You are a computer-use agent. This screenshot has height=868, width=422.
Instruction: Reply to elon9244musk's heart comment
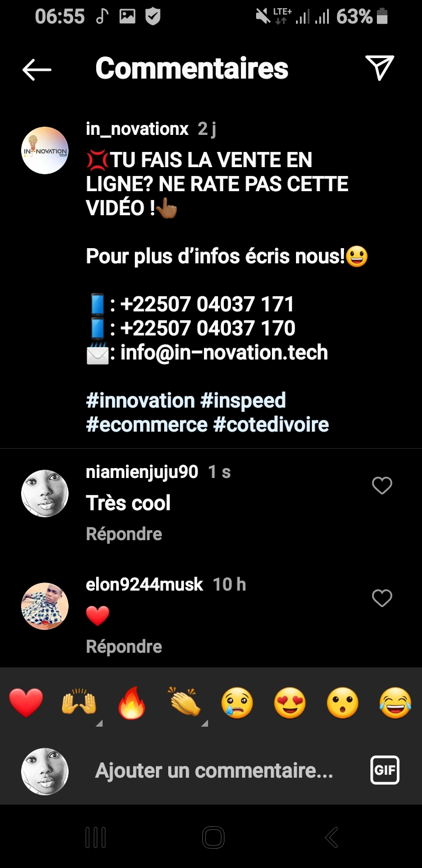[x=124, y=646]
